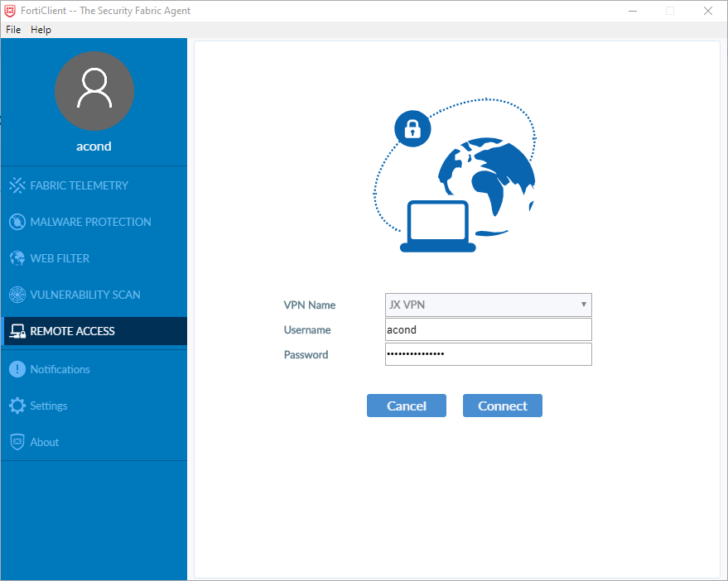
Task: Open the About page
Action: [x=94, y=442]
